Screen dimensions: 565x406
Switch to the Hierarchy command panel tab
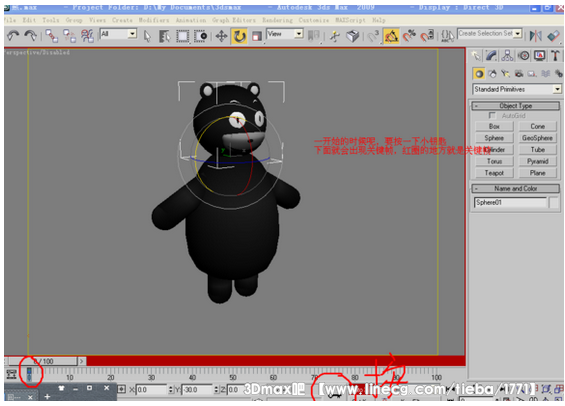507,55
